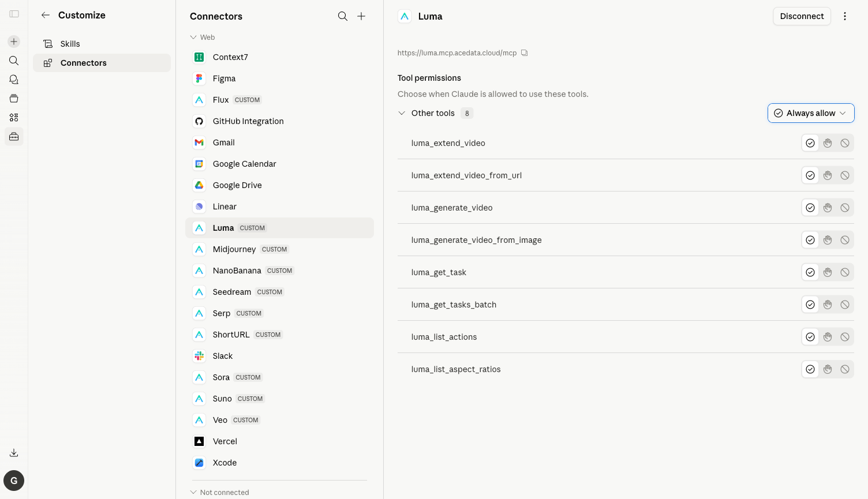Image resolution: width=868 pixels, height=499 pixels.
Task: Open search from left rail magnifier
Action: click(x=14, y=61)
